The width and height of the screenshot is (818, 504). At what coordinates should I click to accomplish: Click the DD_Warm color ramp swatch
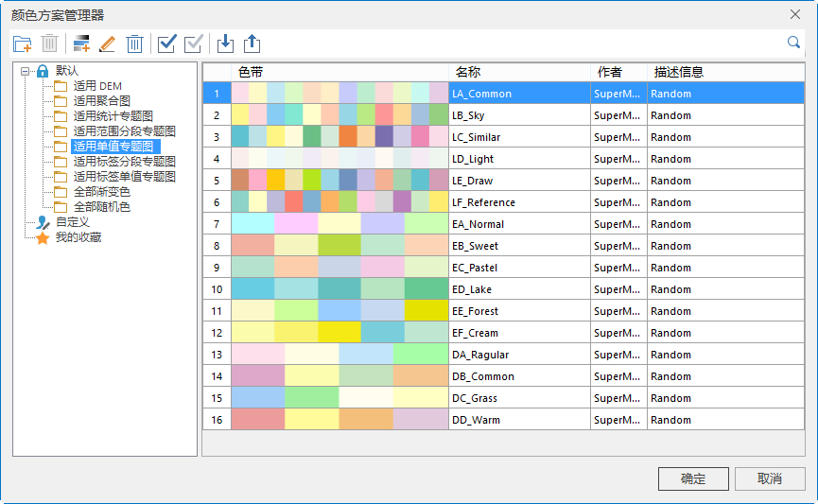click(x=339, y=420)
